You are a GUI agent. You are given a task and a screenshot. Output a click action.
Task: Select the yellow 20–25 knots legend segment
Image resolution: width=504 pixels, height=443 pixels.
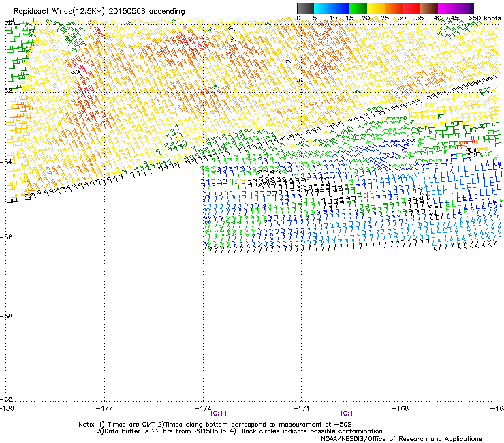[376, 8]
